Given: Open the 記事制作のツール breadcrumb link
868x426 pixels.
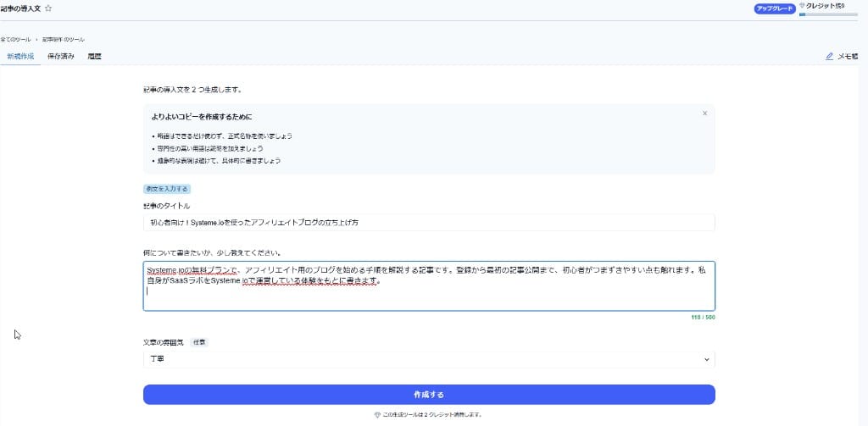Looking at the screenshot, I should pos(64,40).
